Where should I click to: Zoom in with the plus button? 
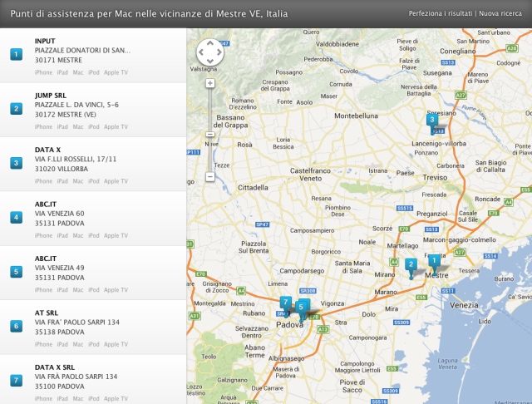210,83
